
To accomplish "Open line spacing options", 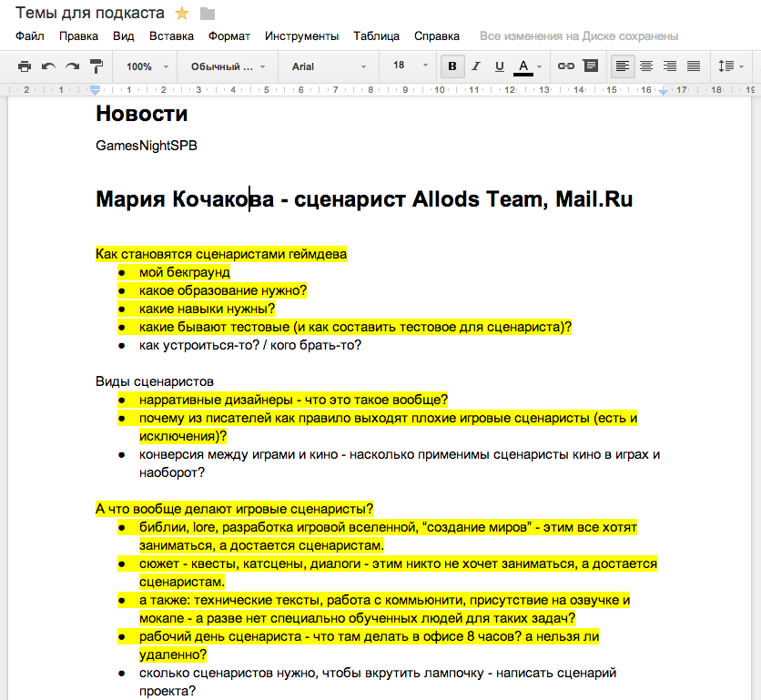I will 730,66.
